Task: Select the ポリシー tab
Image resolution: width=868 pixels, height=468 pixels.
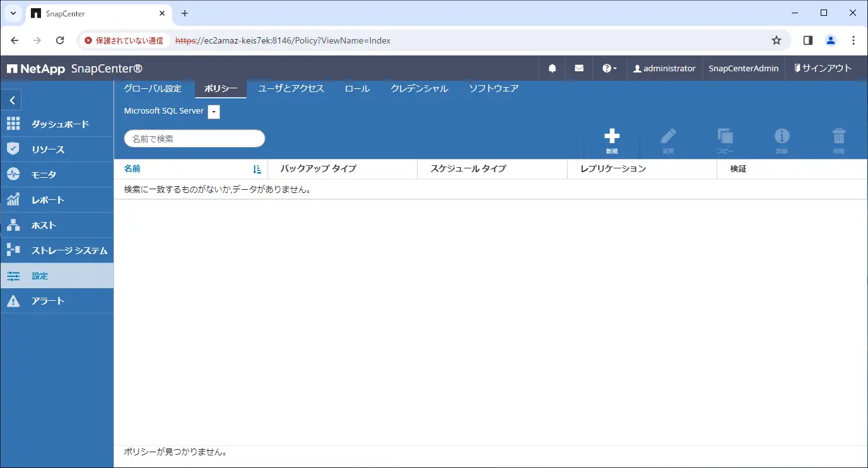Action: tap(221, 89)
